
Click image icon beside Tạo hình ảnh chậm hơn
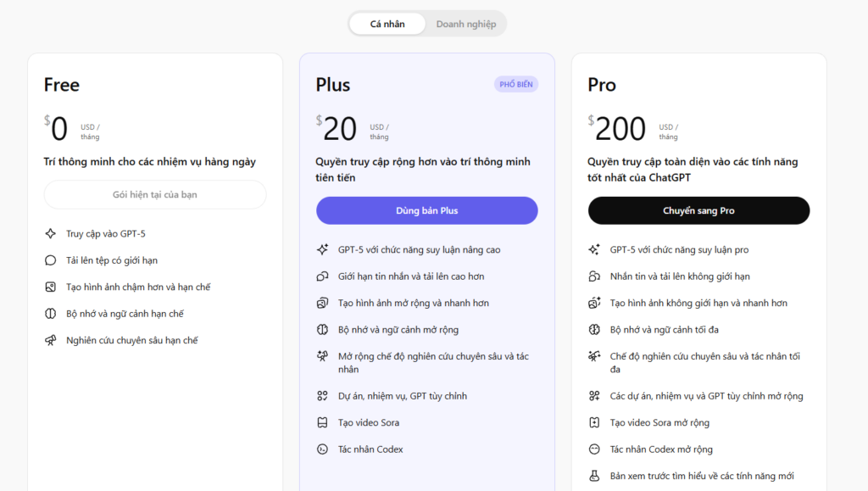tap(50, 287)
